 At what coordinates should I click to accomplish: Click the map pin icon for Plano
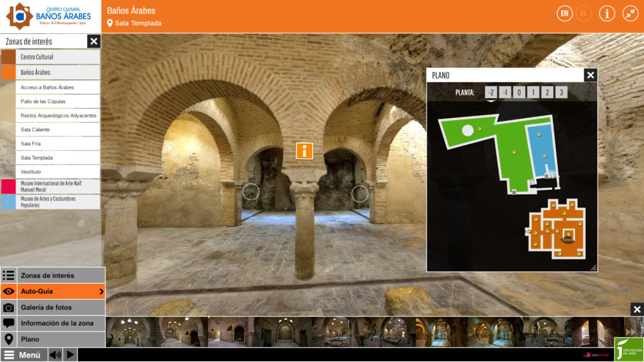(9, 339)
